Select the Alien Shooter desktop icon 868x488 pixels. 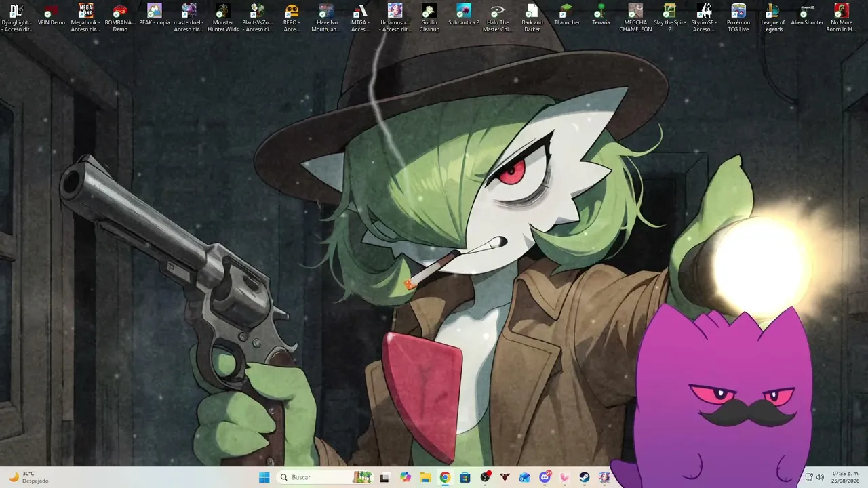(807, 15)
